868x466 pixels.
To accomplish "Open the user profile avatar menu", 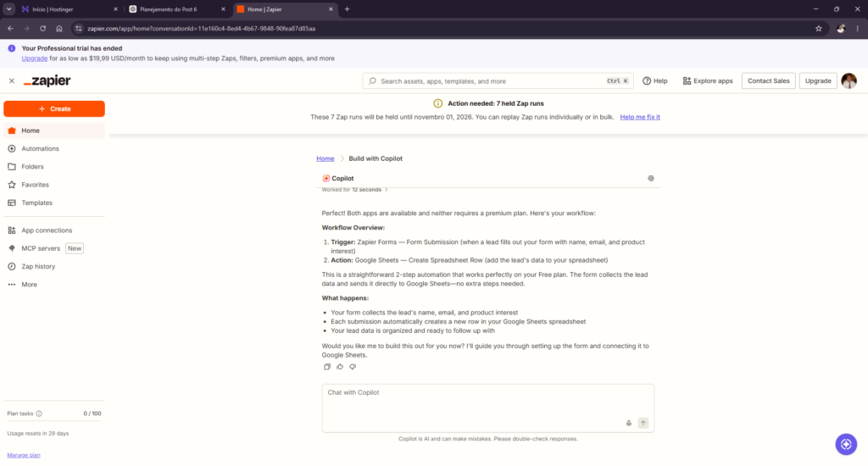I will (849, 80).
